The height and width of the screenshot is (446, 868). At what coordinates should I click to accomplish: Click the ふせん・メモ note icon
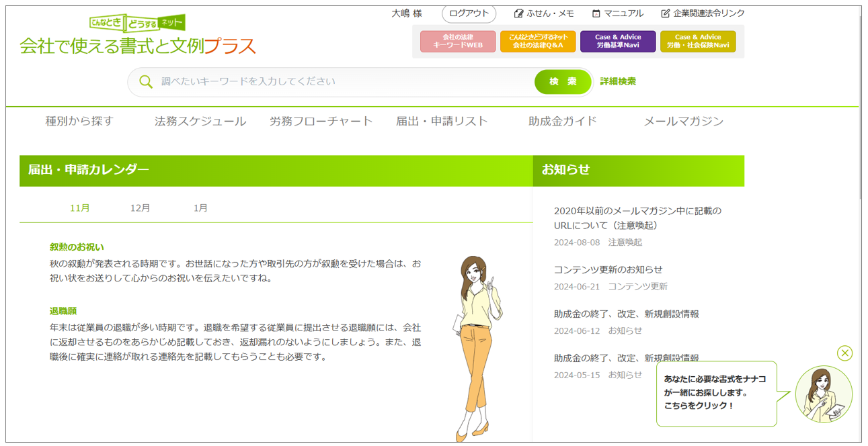518,13
